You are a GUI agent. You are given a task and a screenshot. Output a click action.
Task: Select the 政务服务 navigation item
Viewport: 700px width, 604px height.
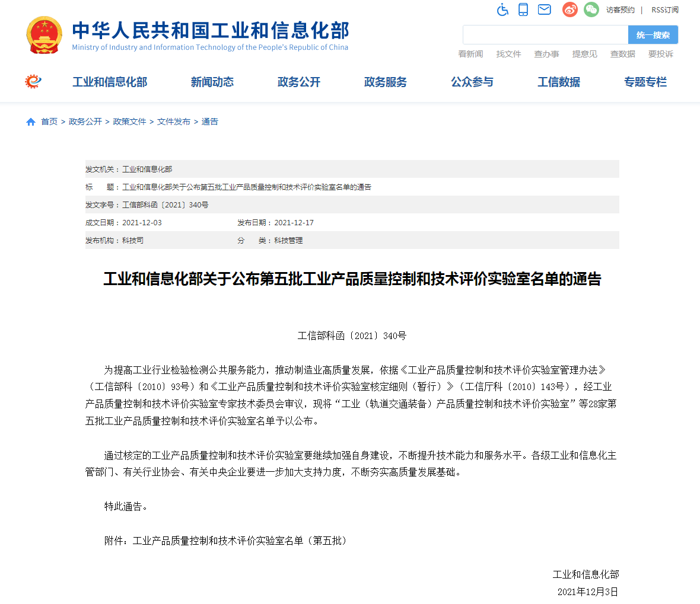coord(385,82)
